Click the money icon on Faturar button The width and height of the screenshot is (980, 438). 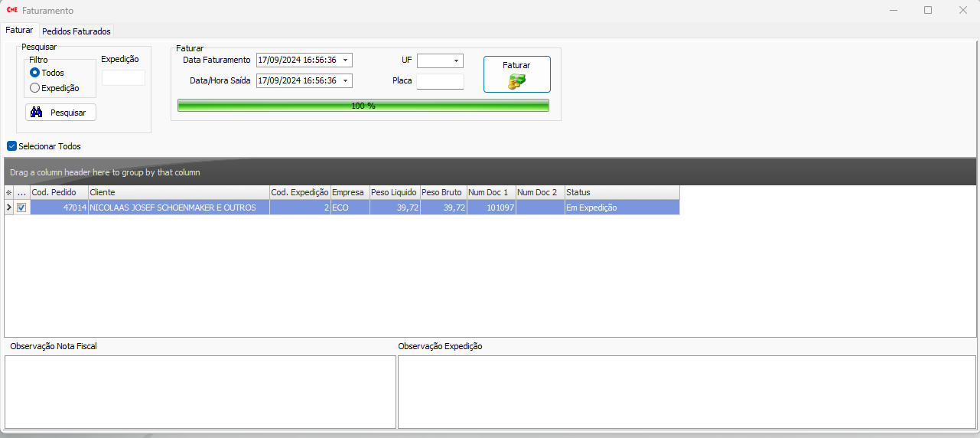tap(517, 80)
